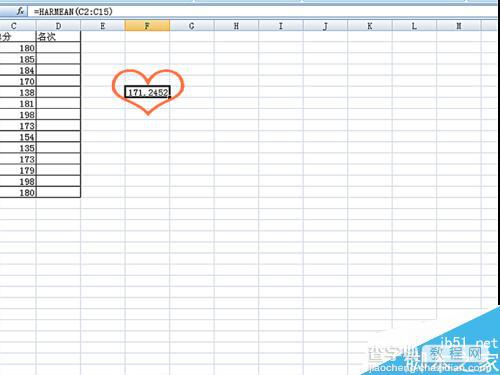Click the formula bar showing =HARMEAN(C2:C15)

[x=263, y=12]
